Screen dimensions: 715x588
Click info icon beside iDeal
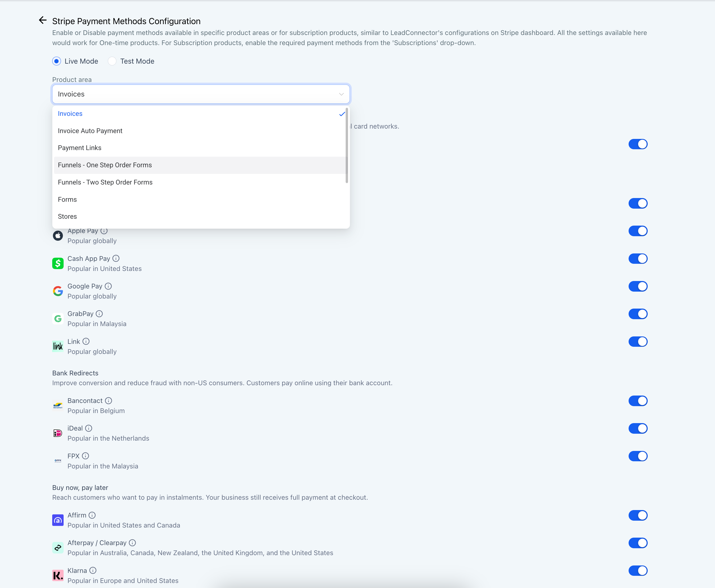tap(89, 428)
